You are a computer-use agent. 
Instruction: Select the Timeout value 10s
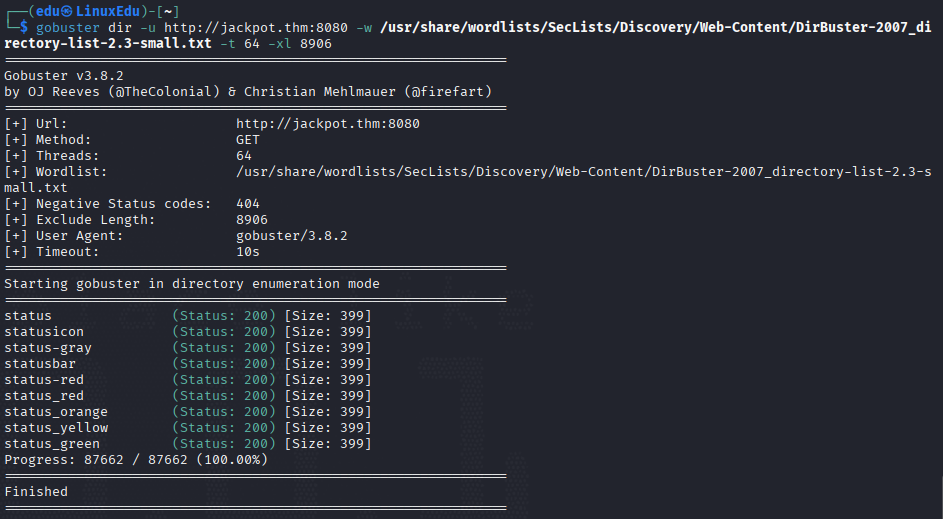(248, 252)
